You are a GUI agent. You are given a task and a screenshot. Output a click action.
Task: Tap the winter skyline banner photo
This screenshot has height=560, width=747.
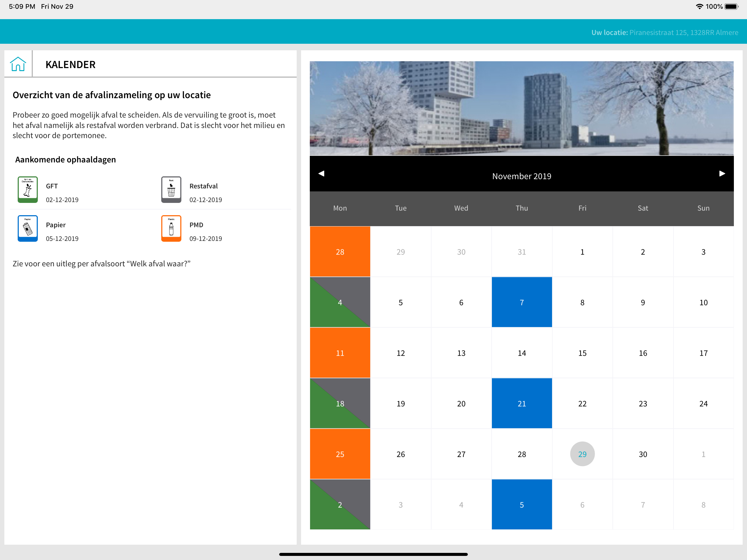(521, 108)
